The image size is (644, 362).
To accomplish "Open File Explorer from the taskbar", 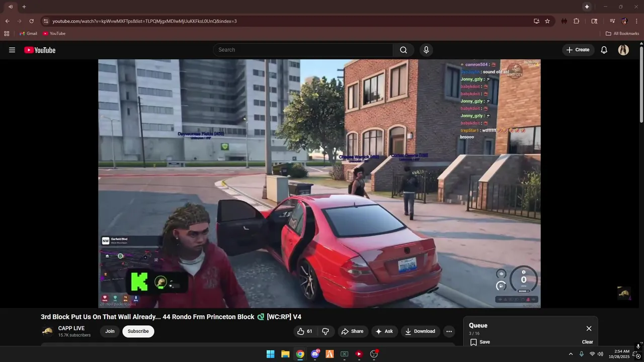I will point(285,354).
